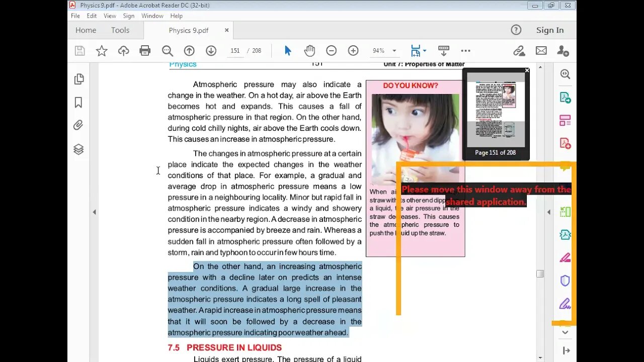This screenshot has height=362, width=644.
Task: Open the bookmarks panel
Action: coord(78,103)
